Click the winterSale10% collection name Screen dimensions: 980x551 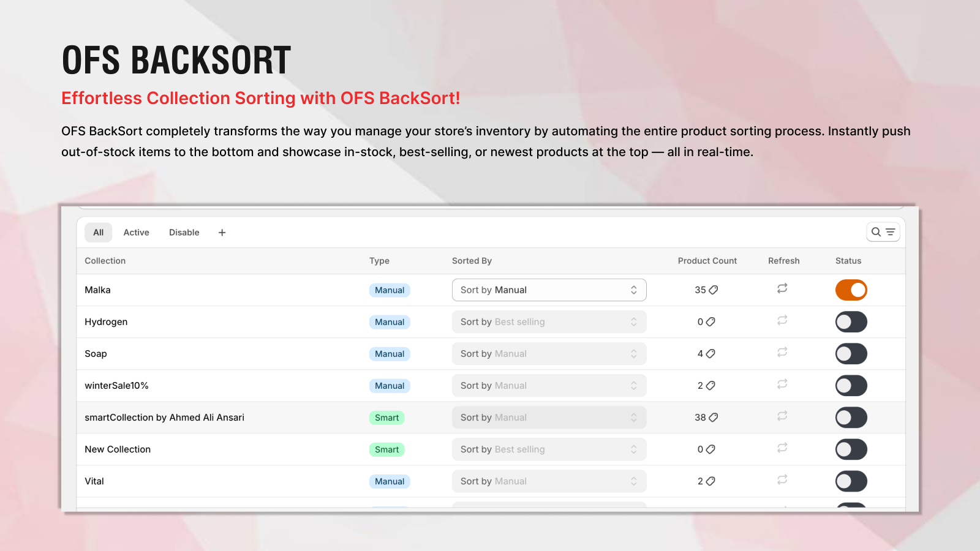point(117,385)
